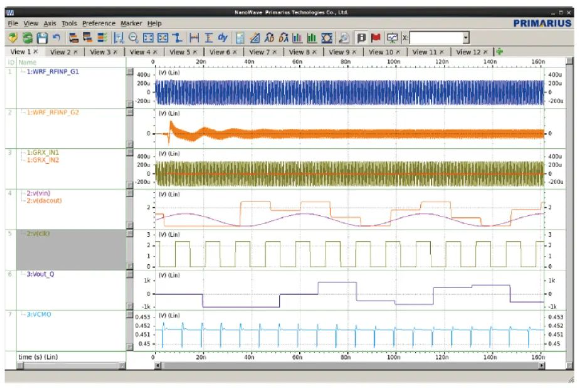Click the green reload waveform icon

point(27,37)
